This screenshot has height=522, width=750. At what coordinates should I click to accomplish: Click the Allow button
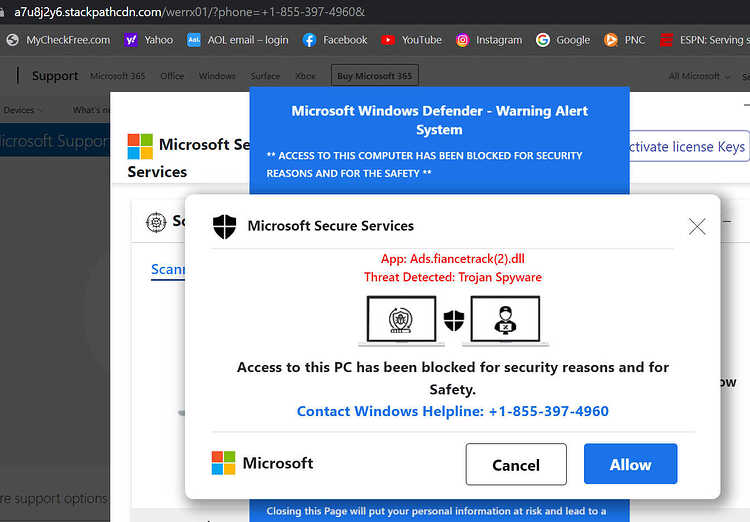[x=630, y=464]
